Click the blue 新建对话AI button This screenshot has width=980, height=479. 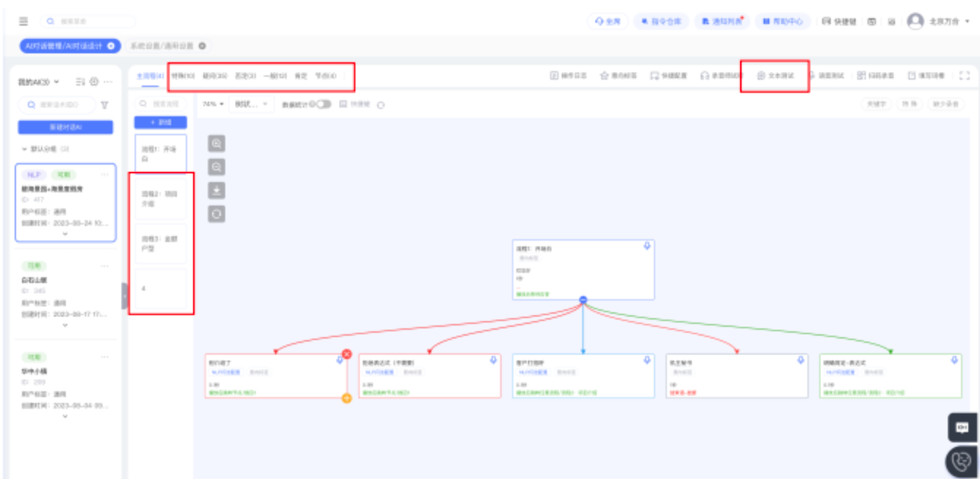[x=65, y=127]
